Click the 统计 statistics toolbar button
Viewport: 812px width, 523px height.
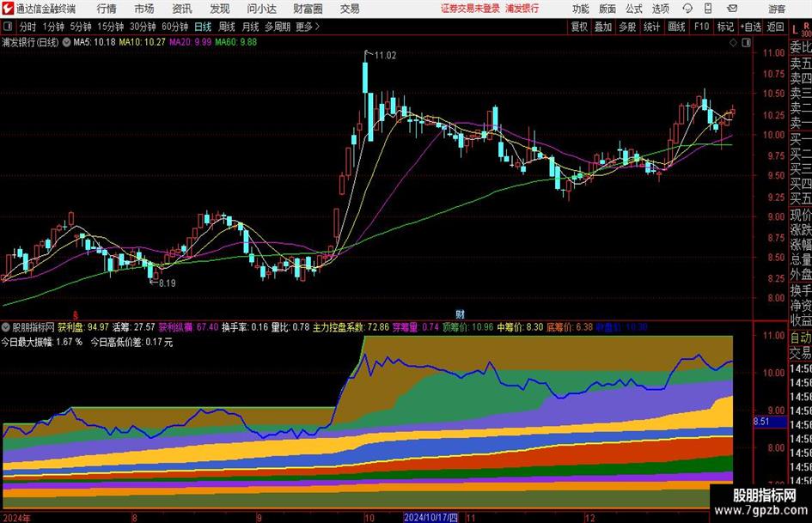651,27
